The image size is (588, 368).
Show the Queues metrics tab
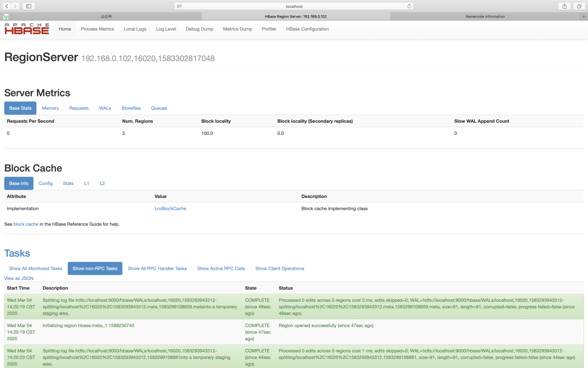(x=159, y=108)
